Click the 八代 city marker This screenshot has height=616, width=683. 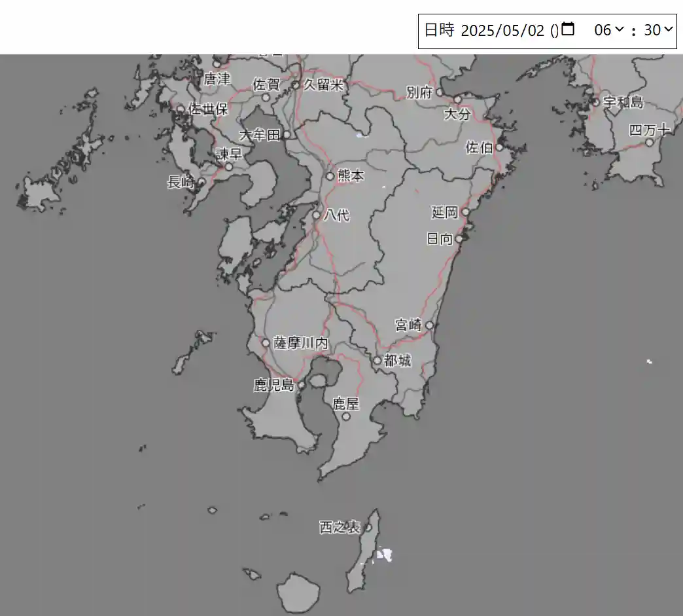(x=316, y=215)
